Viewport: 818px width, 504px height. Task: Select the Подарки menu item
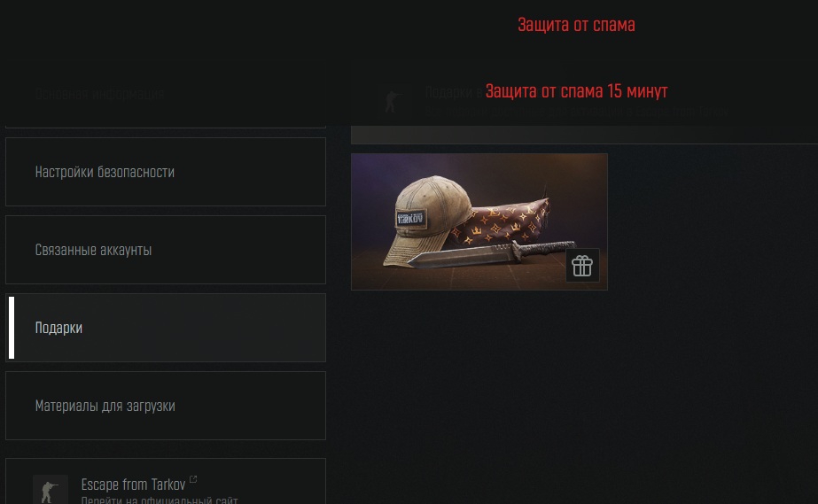tap(166, 328)
